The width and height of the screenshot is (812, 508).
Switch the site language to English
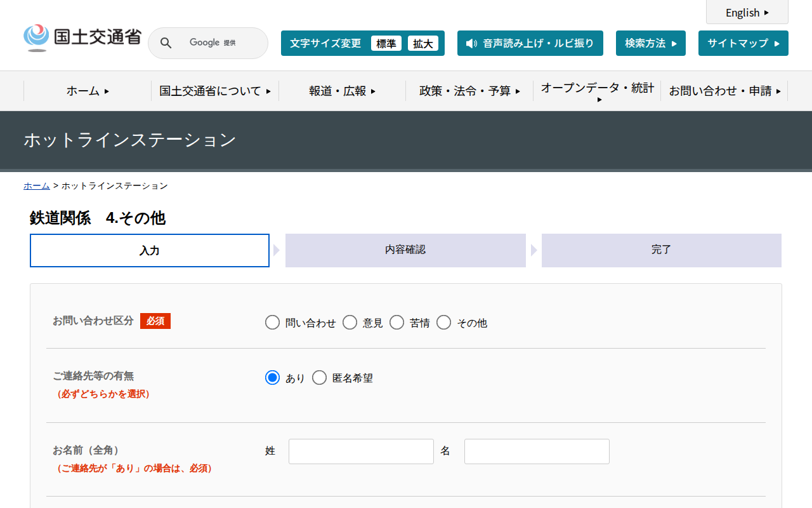click(747, 13)
